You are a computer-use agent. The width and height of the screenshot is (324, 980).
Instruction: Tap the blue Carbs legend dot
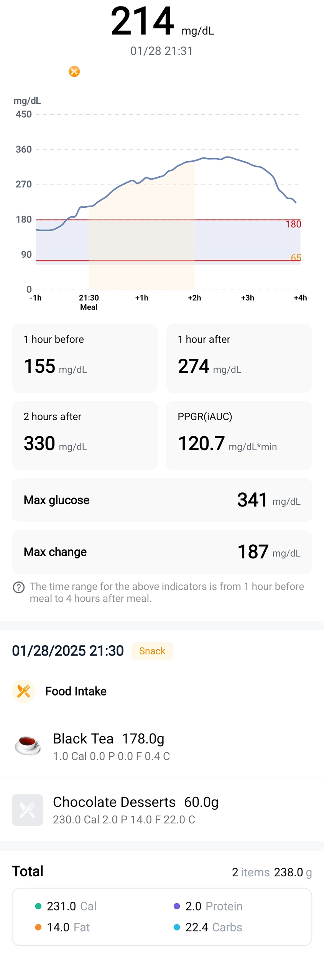tap(177, 927)
